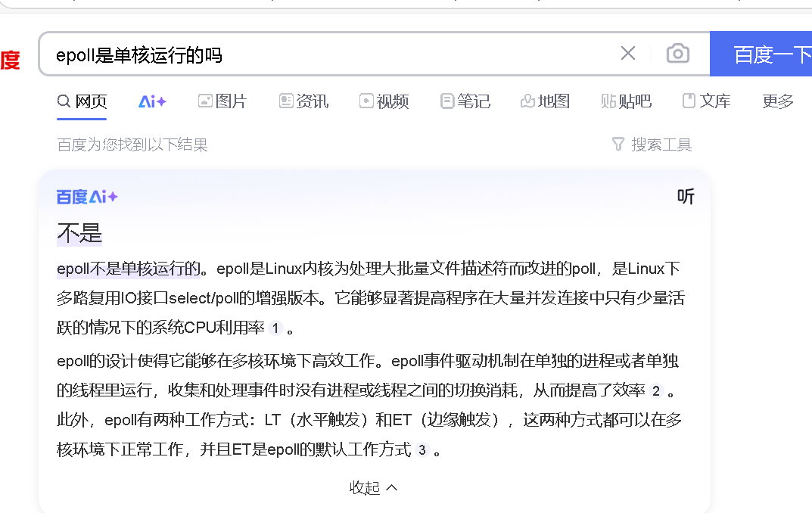
Task: Open citation reference 2
Action: point(656,391)
